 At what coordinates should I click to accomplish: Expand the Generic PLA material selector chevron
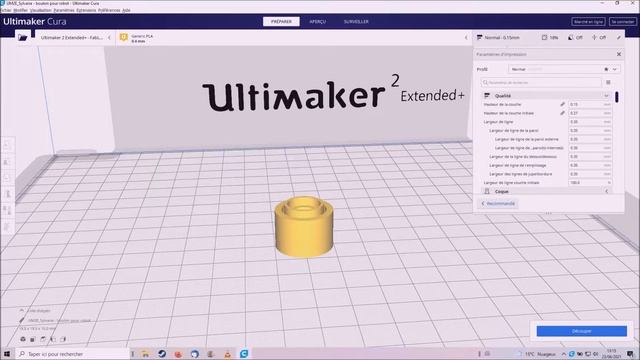coord(466,38)
